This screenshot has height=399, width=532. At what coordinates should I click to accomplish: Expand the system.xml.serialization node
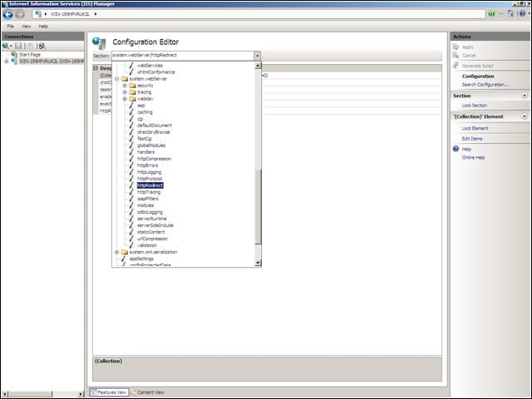point(116,252)
